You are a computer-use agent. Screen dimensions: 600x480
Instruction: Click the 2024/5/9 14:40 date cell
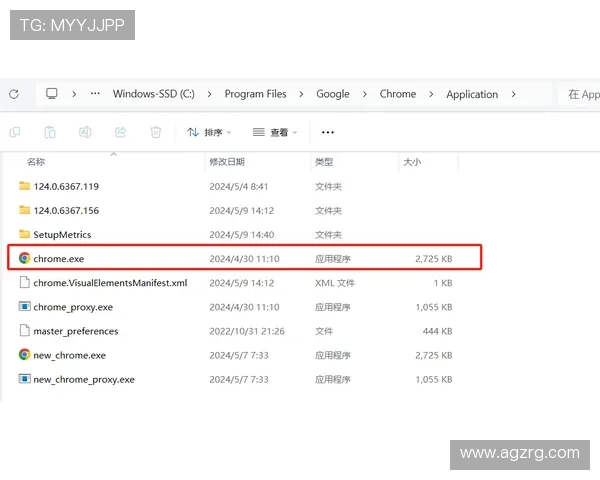(x=241, y=235)
